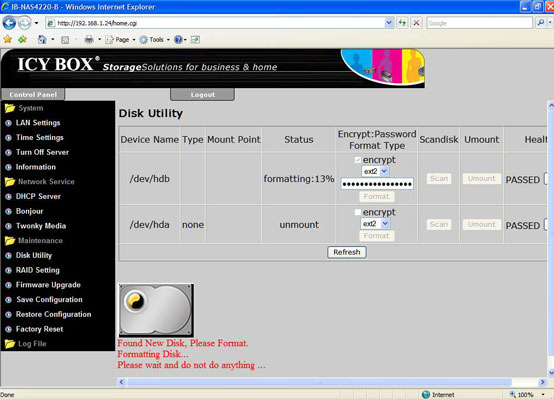Open Firmware Upgrade page
Viewport: 554px width, 400px height.
48,285
